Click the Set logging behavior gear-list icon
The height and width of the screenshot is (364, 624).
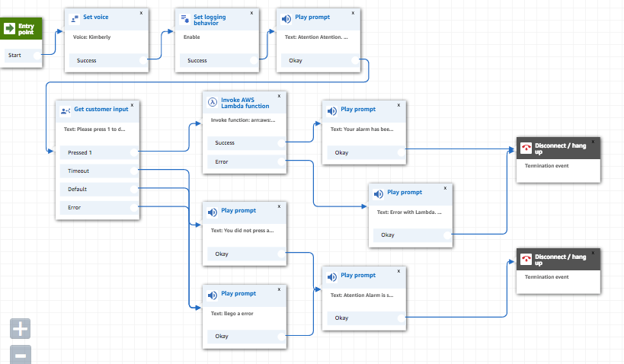click(185, 19)
